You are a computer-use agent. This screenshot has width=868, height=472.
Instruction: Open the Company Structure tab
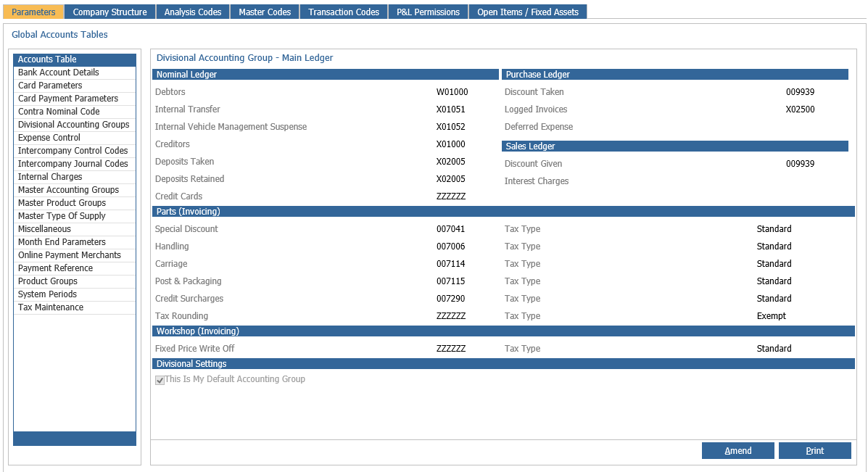(109, 12)
